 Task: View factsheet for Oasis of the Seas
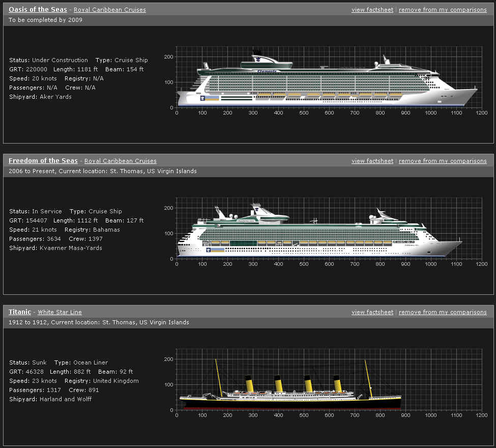click(372, 10)
